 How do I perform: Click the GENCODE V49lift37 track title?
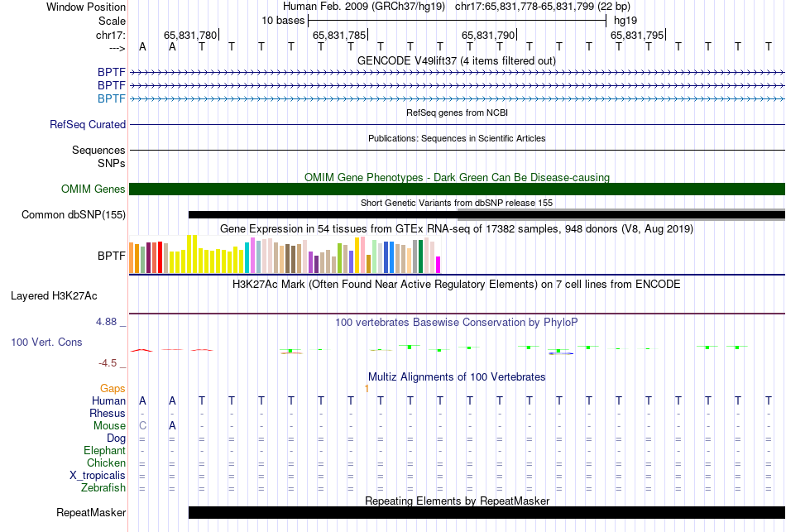pos(457,60)
